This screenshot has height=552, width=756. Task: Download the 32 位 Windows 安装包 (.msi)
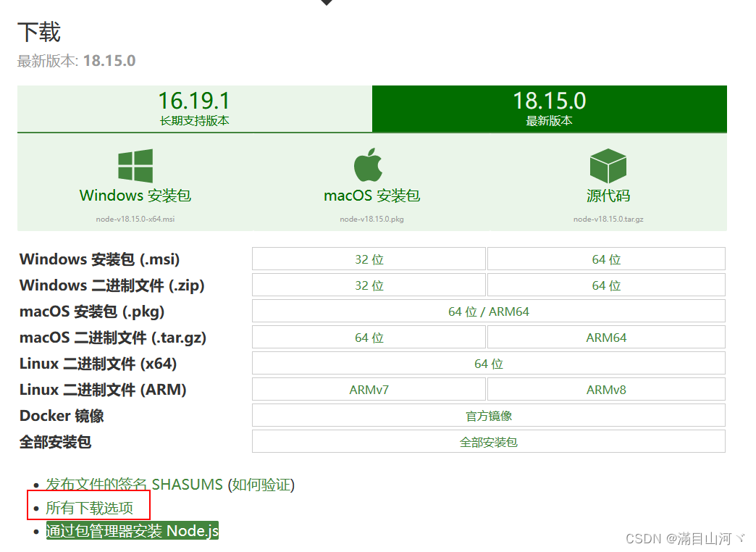coord(369,258)
